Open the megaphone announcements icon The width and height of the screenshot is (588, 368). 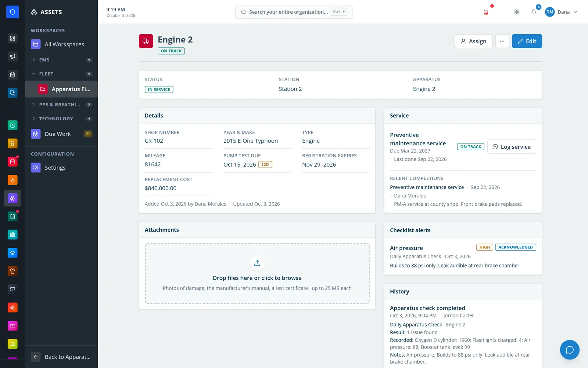(x=12, y=56)
